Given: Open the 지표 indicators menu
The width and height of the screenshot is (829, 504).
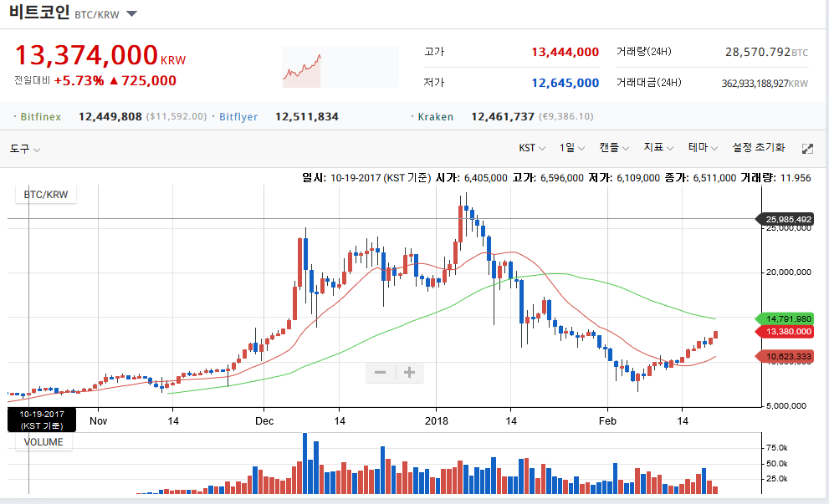Looking at the screenshot, I should [658, 148].
